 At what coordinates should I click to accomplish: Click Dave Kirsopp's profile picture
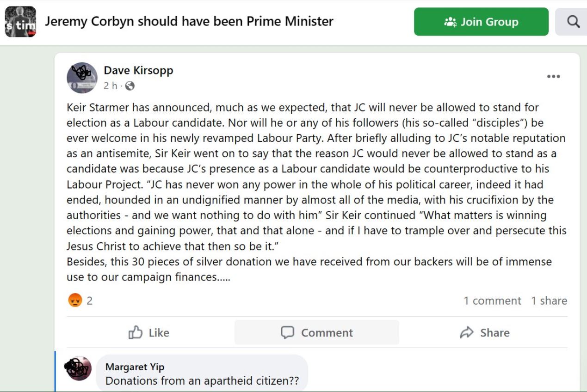click(82, 78)
